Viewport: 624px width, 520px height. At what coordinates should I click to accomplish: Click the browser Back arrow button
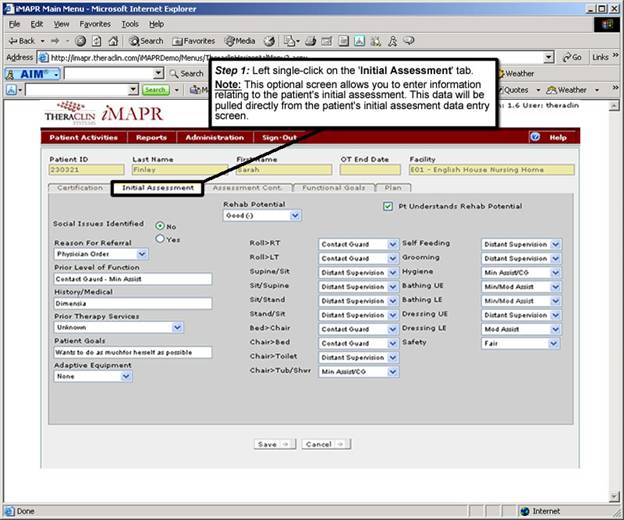coord(22,41)
